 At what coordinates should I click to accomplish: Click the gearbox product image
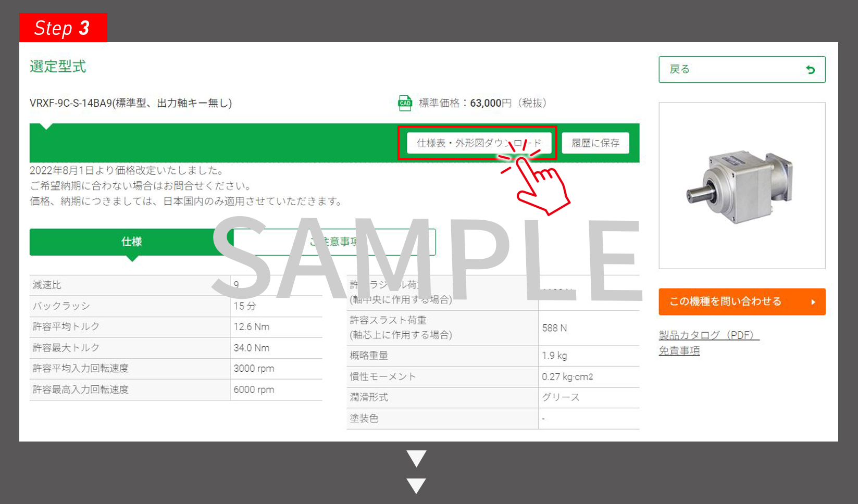click(x=742, y=185)
